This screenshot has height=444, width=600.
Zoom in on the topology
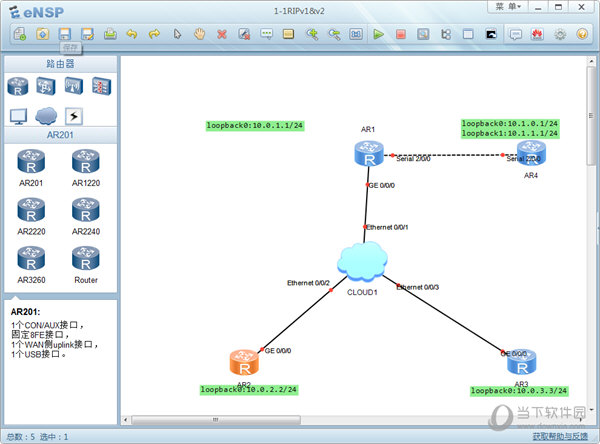click(x=312, y=34)
